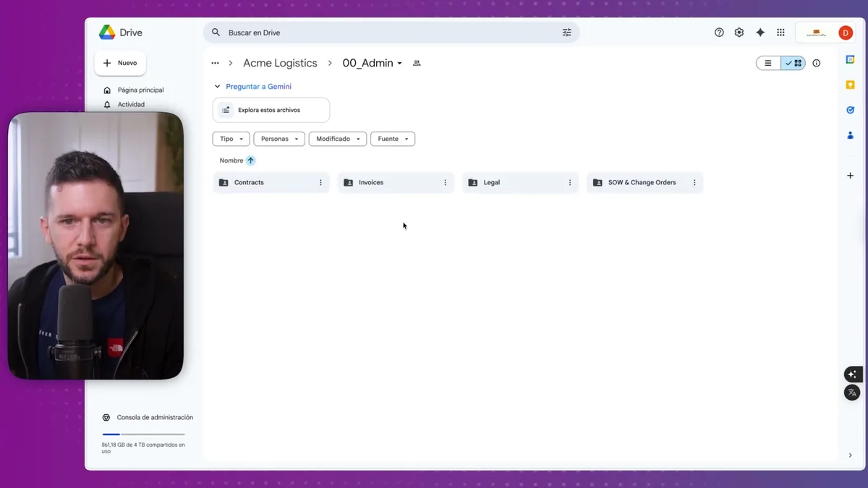The width and height of the screenshot is (868, 488).
Task: Collapse the Preguntar a Gemini section
Action: click(217, 85)
